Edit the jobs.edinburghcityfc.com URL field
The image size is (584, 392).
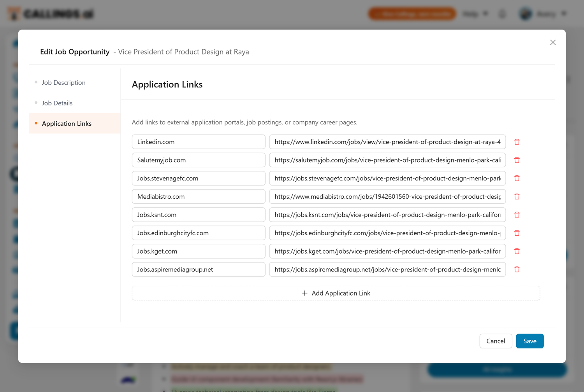387,233
